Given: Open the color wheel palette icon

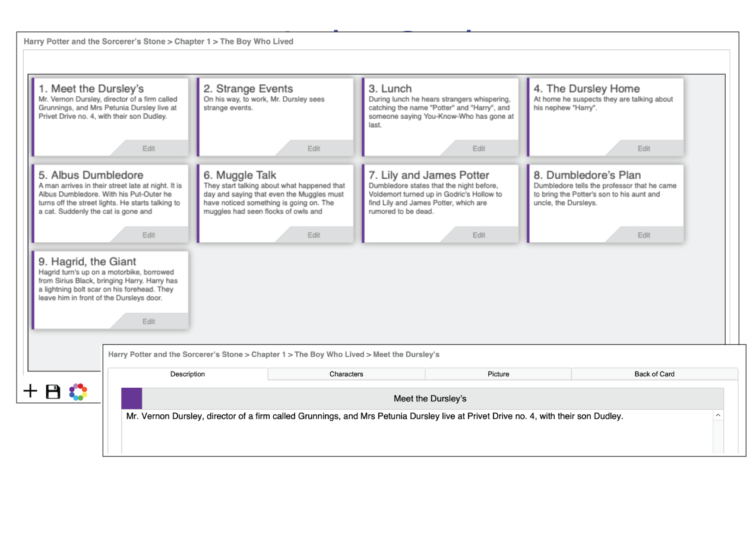Looking at the screenshot, I should (77, 391).
